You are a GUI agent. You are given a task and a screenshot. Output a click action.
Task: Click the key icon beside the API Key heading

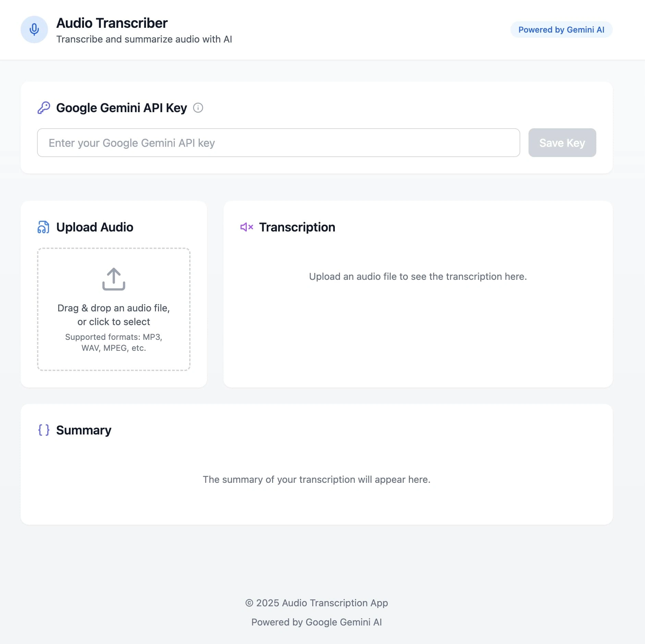point(44,108)
